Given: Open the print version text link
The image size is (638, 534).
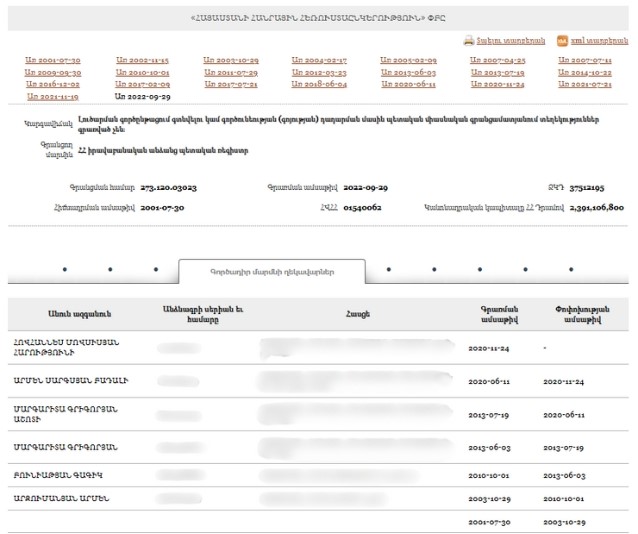Looking at the screenshot, I should click(510, 41).
